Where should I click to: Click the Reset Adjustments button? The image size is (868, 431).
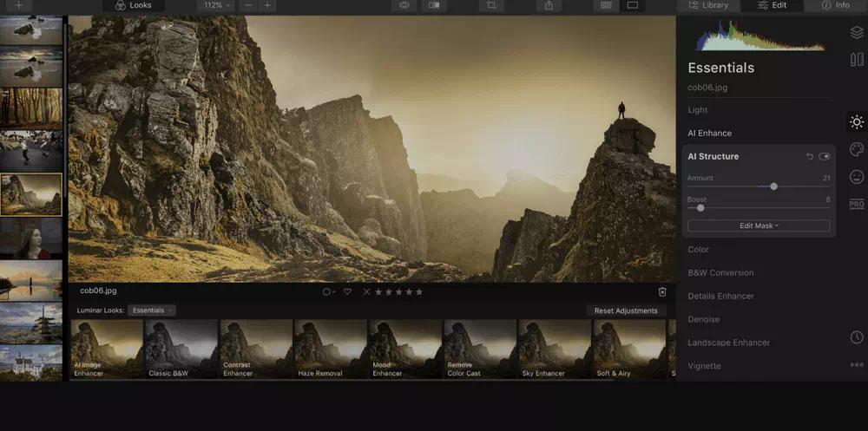626,311
